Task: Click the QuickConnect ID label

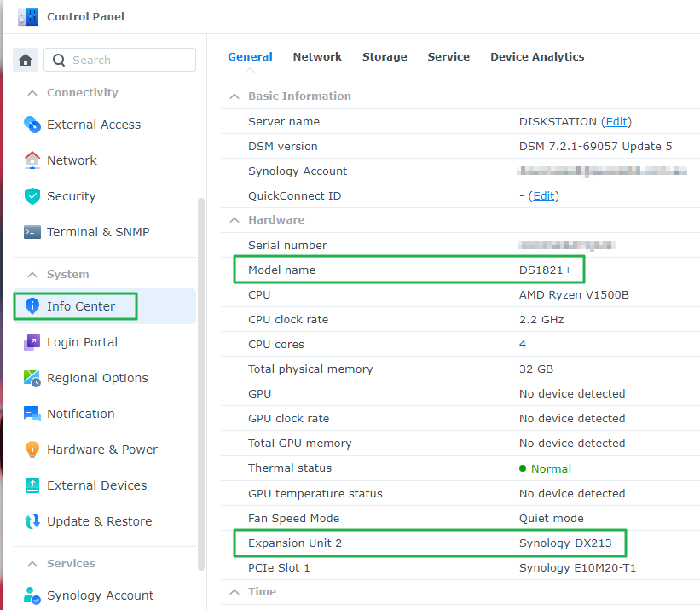Action: click(x=295, y=195)
